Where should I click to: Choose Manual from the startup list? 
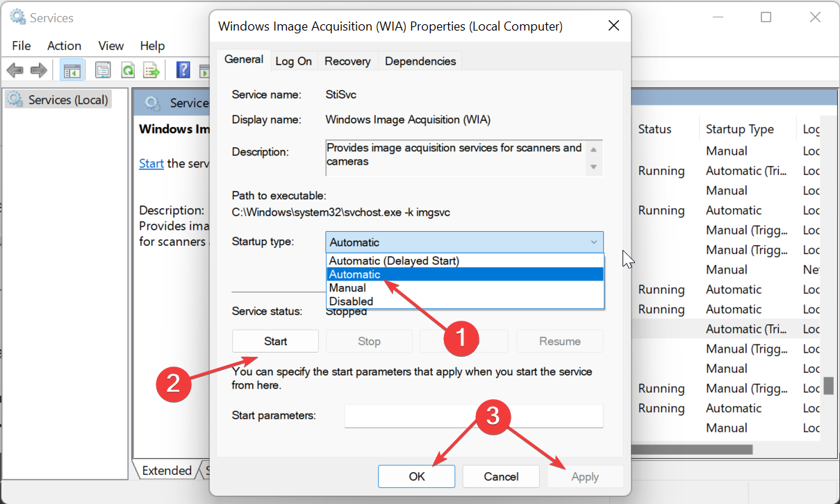pos(347,287)
